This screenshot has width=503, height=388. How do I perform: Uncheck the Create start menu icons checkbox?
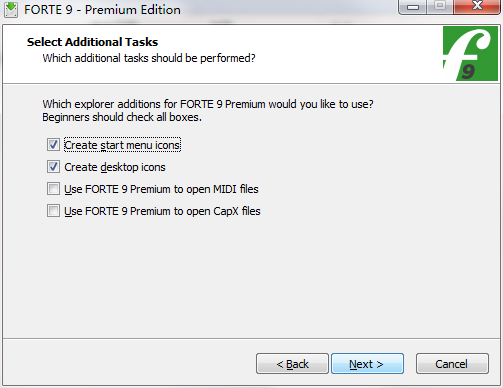point(53,145)
